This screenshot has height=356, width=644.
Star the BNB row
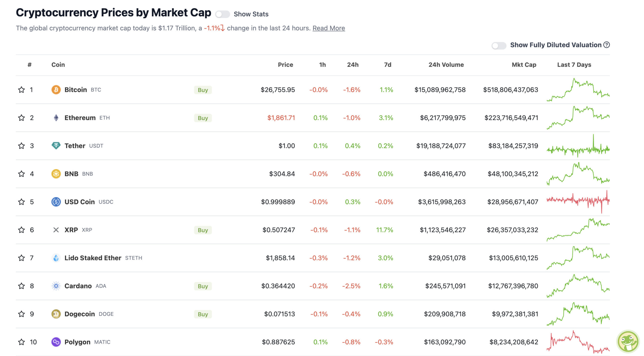pos(21,174)
